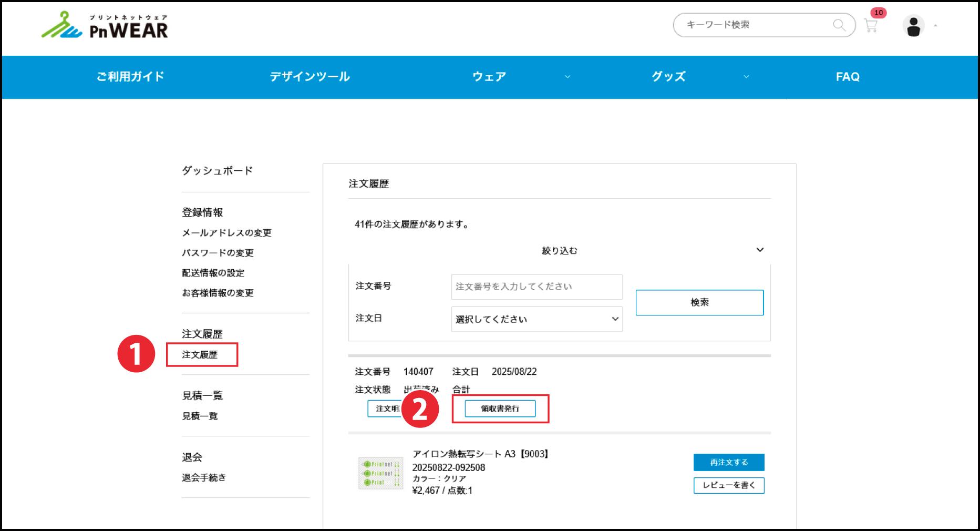This screenshot has height=531, width=980.
Task: Click the レビューを書く review button
Action: coord(728,485)
